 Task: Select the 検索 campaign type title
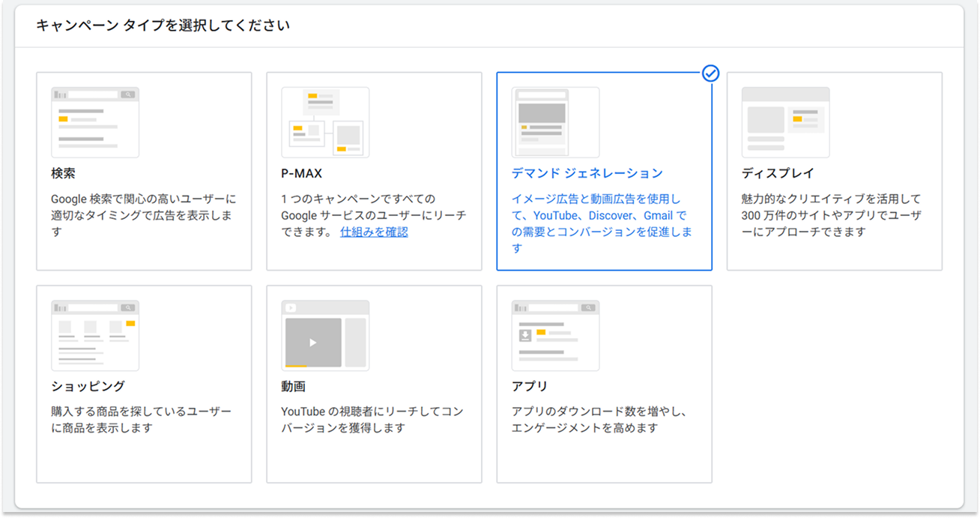point(63,173)
